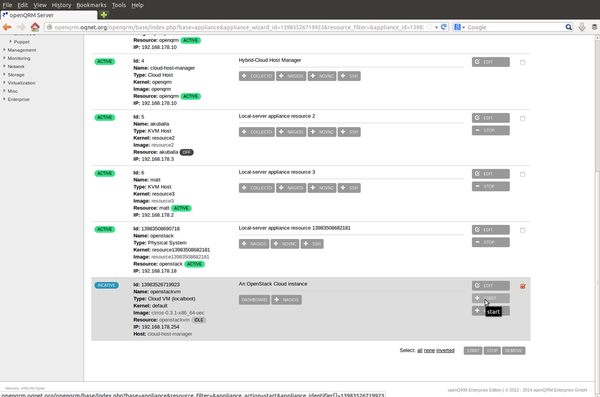Open SSH for the cloud-host-manager appliance

pyautogui.click(x=349, y=76)
